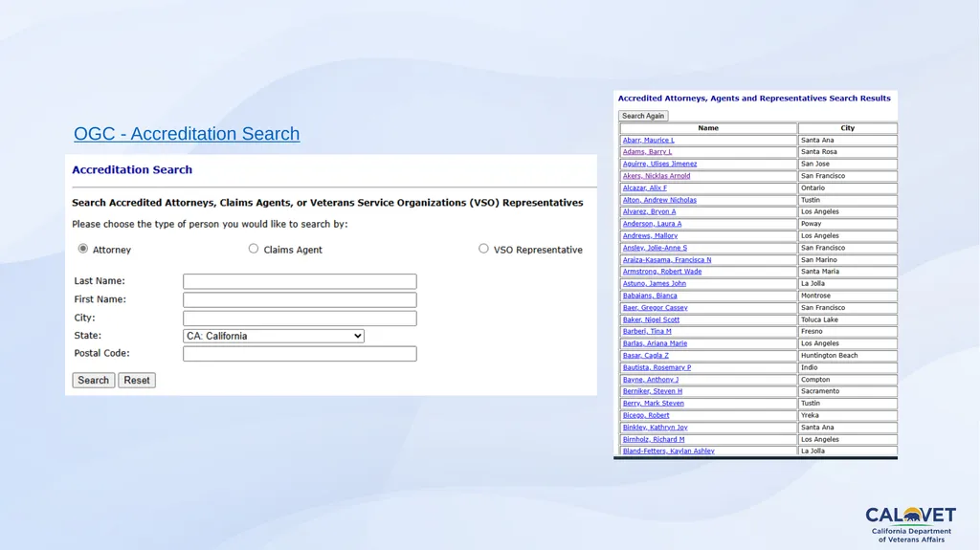The width and height of the screenshot is (980, 550).
Task: Open the Bautista, Rosemary P link
Action: [657, 367]
